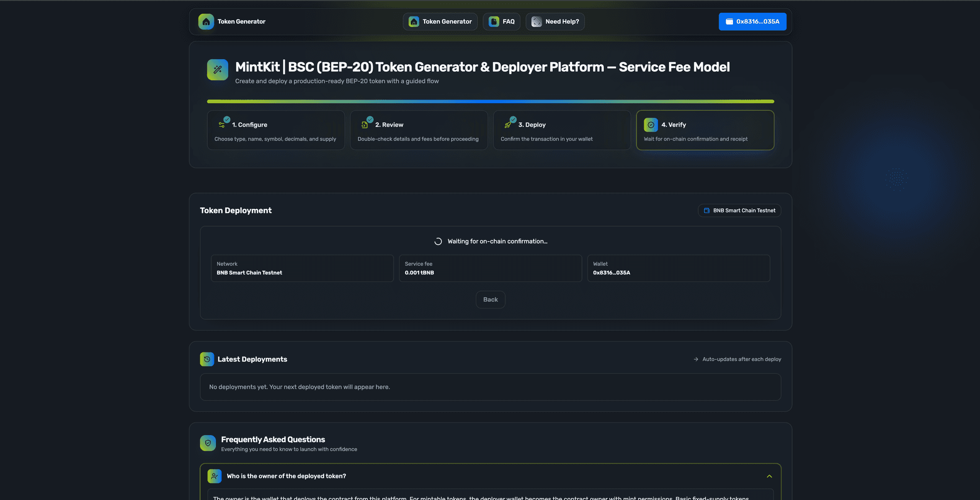Click the 0x8316...035A wallet button

(x=752, y=21)
